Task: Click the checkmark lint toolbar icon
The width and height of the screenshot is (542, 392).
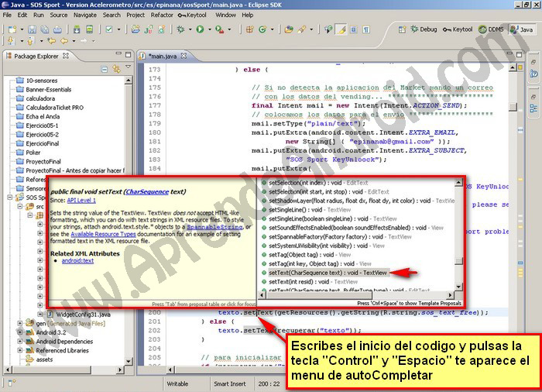Action: [109, 29]
